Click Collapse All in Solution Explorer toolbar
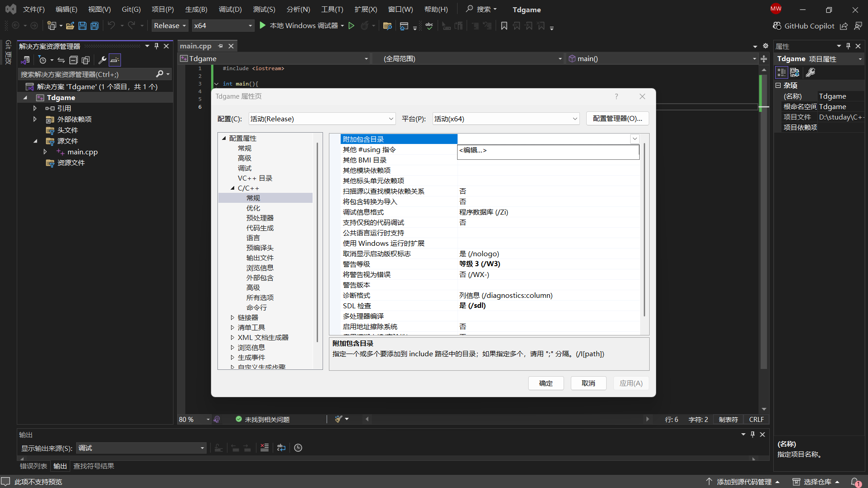Screen dimensions: 868x488 click(x=73, y=60)
